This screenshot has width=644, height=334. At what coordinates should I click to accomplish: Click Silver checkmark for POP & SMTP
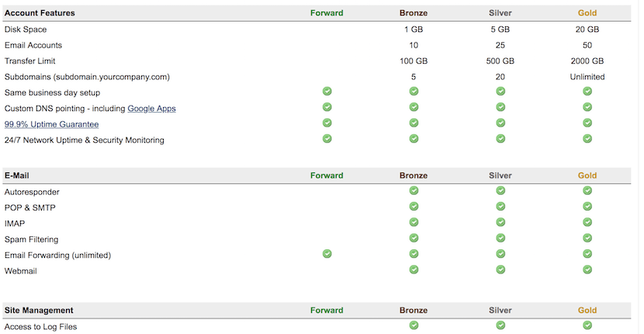tap(500, 206)
